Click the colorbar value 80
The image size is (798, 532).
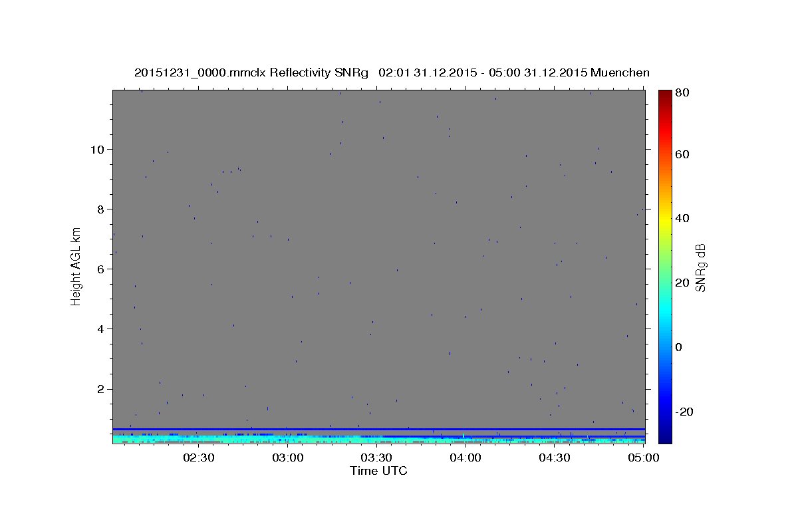[682, 92]
